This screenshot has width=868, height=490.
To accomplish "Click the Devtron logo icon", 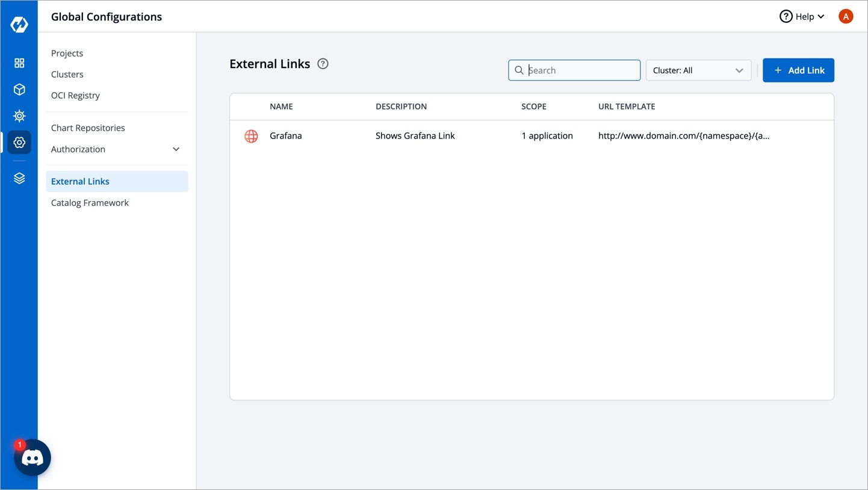I will [19, 25].
